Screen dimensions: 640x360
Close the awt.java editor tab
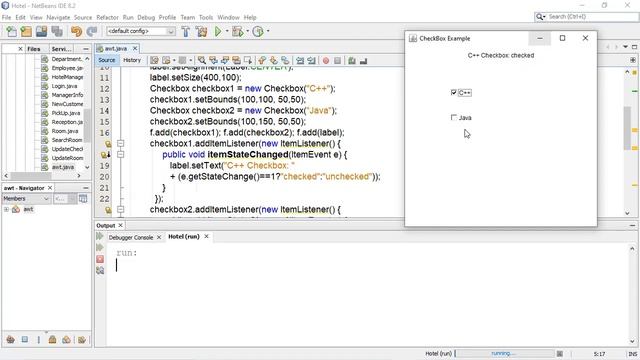[x=135, y=48]
